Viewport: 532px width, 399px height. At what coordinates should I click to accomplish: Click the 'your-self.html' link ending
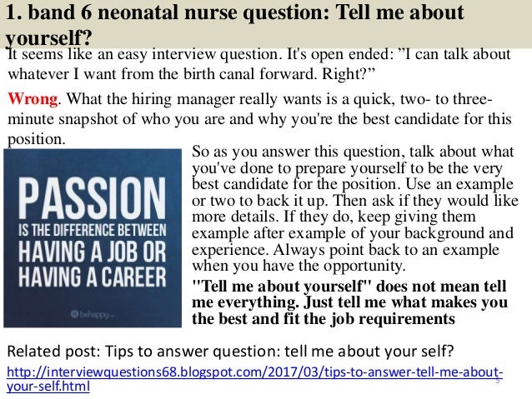[48, 387]
